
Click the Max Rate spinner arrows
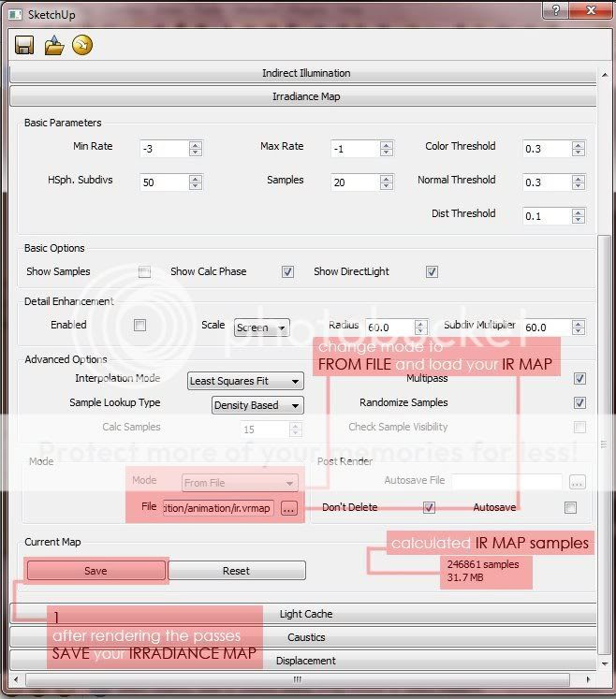387,149
